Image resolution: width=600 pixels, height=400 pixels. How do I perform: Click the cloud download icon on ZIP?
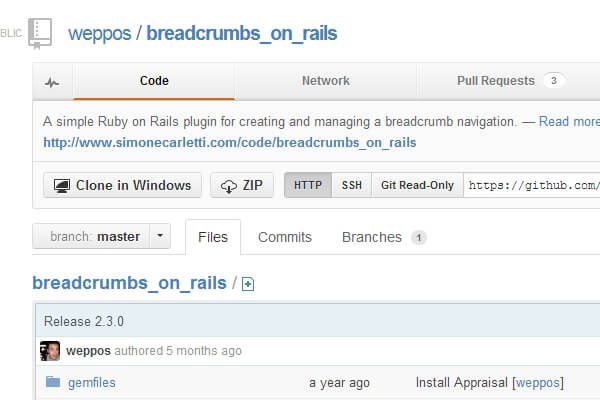228,185
